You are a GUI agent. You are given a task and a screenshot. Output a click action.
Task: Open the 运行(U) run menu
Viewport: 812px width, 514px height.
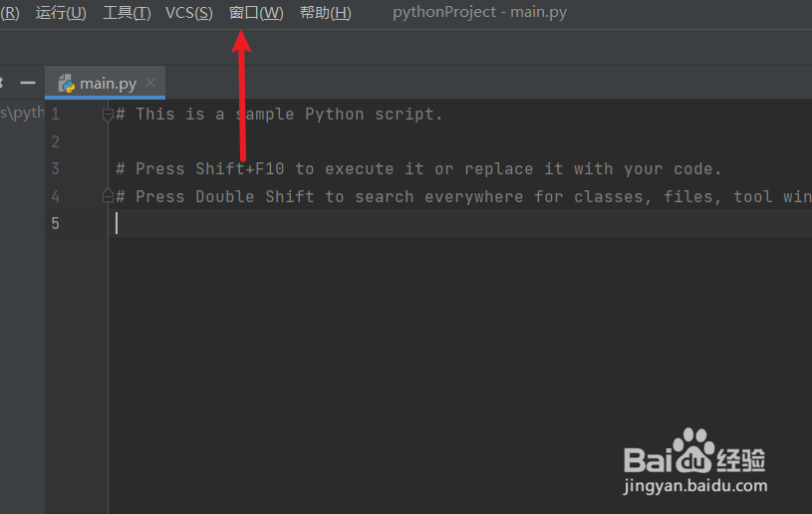point(61,13)
